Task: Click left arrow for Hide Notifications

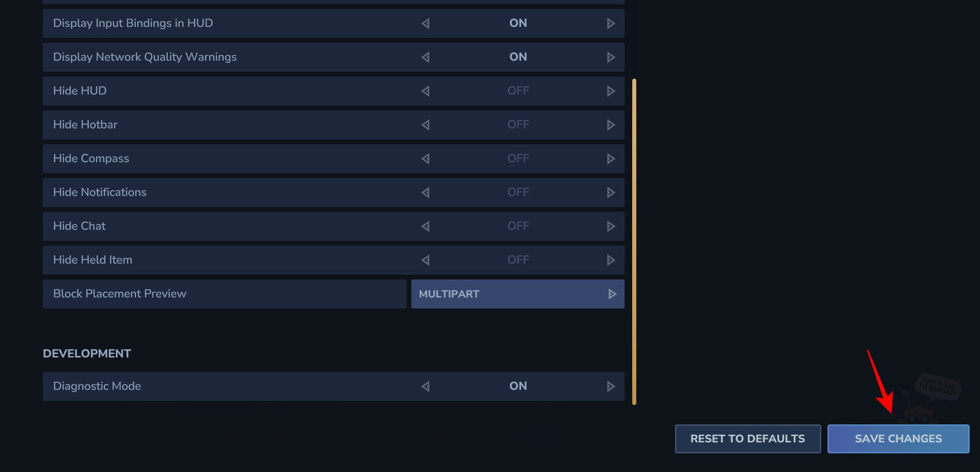Action: [x=425, y=193]
